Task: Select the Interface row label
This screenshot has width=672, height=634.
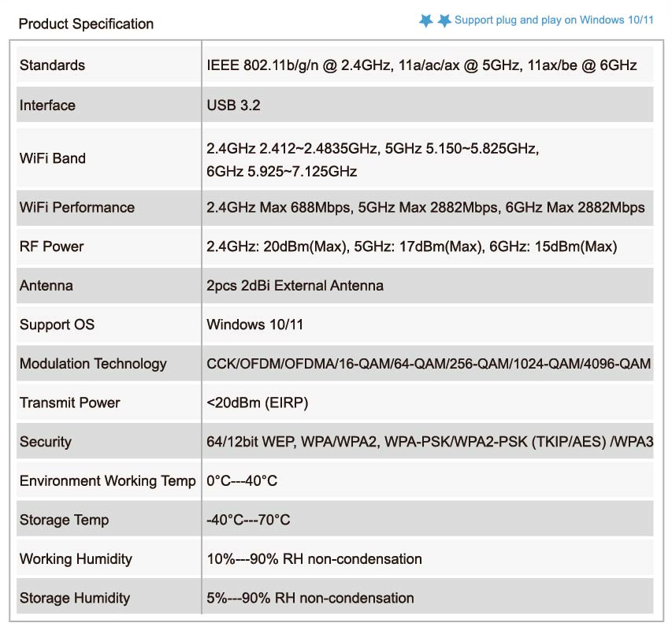Action: (x=47, y=106)
